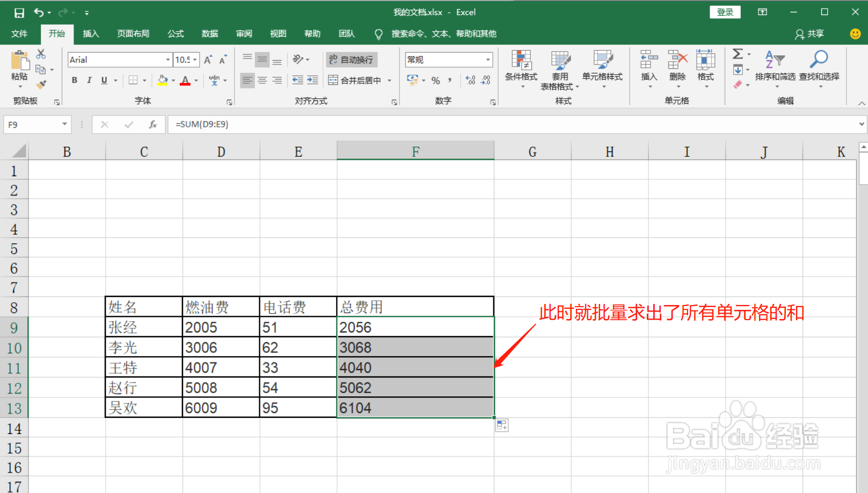Toggle italic formatting
Screen dimensions: 868x493
(x=89, y=80)
